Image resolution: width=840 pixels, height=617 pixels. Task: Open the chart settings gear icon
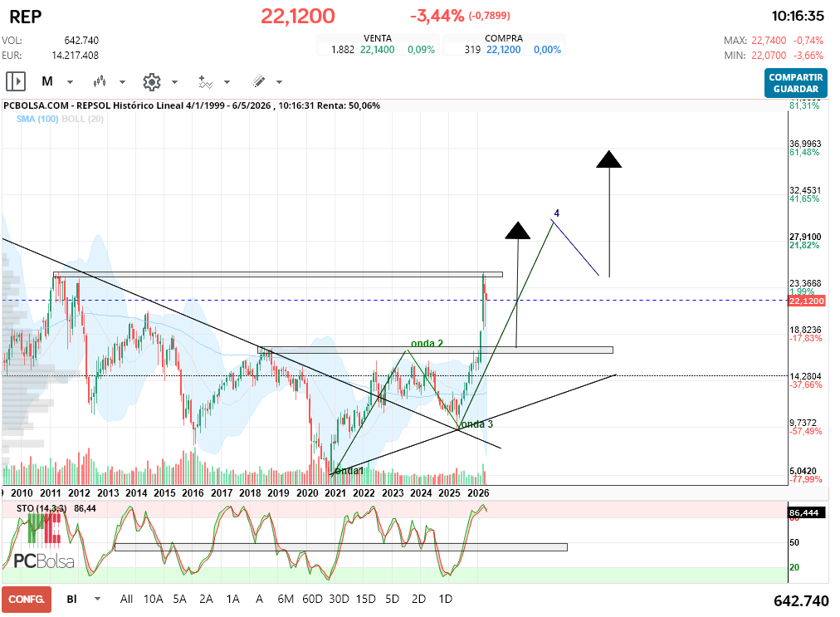[152, 82]
